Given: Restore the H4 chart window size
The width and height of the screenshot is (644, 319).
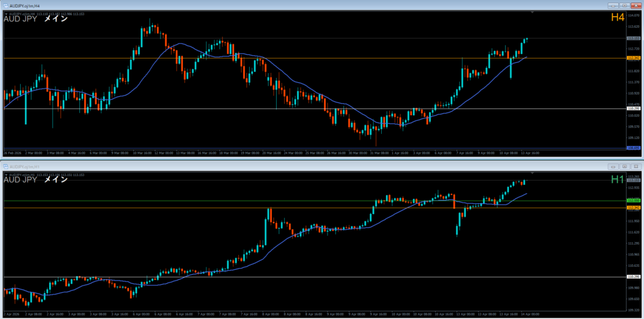Looking at the screenshot, I should 625,5.
